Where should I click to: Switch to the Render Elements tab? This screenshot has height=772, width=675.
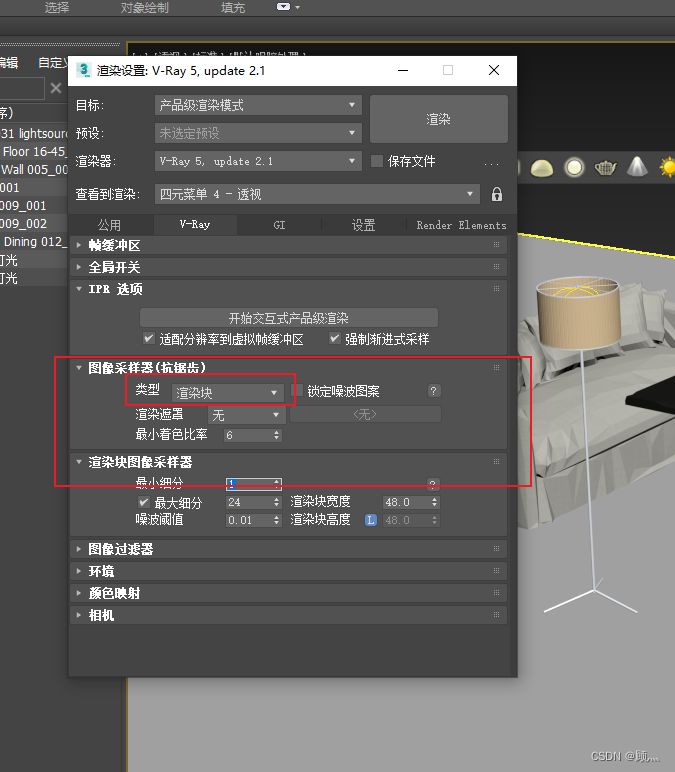[461, 225]
